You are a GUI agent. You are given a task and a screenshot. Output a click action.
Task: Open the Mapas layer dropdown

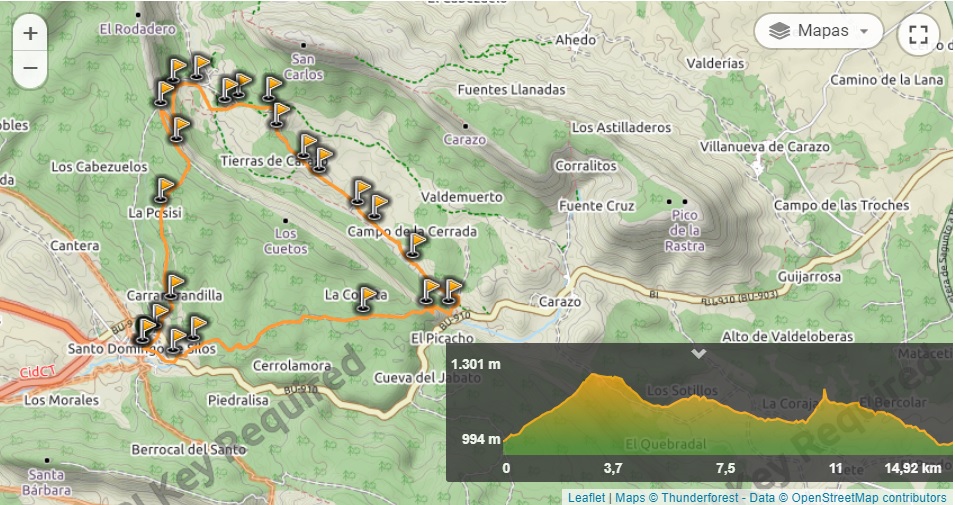pyautogui.click(x=819, y=31)
